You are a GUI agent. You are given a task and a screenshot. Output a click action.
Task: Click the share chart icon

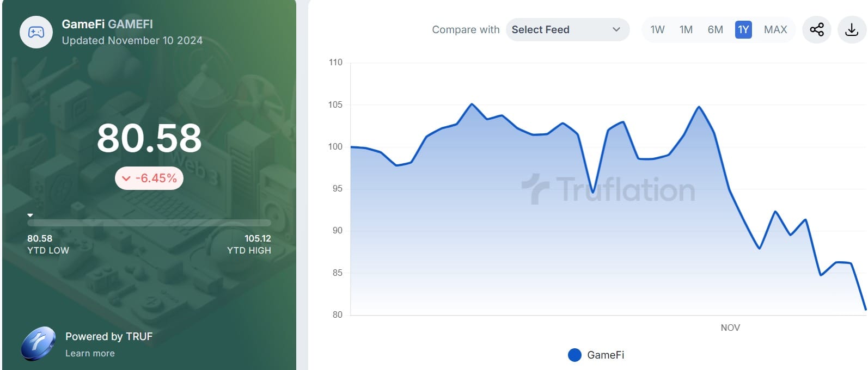coord(817,29)
